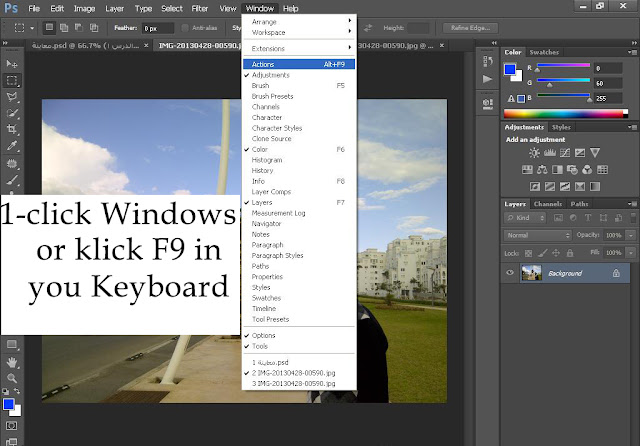Select the Brush tool in toolbar
Screen dimensions: 640x446
12,180
